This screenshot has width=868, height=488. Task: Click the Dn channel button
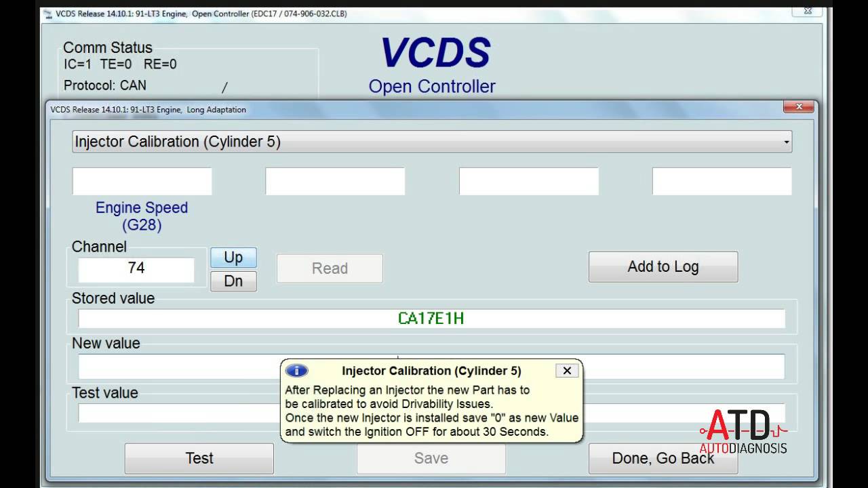233,281
